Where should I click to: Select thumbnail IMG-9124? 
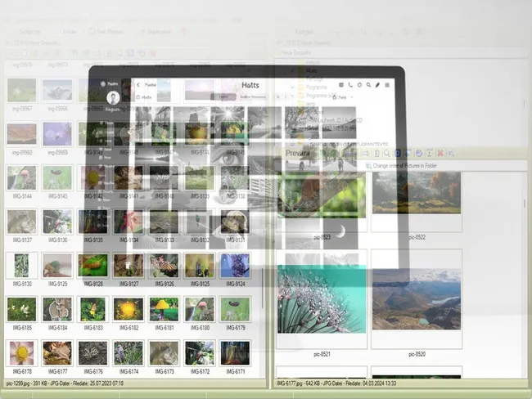[235, 266]
